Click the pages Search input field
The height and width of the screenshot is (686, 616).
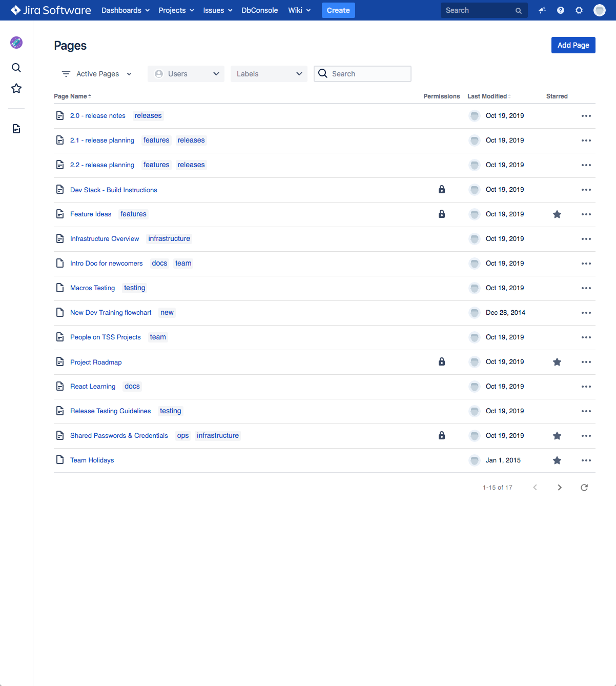pyautogui.click(x=369, y=74)
